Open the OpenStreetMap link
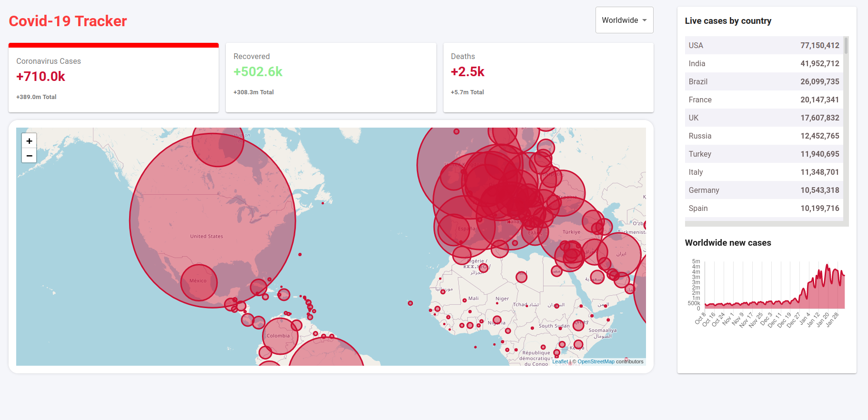868x420 pixels. coord(595,361)
